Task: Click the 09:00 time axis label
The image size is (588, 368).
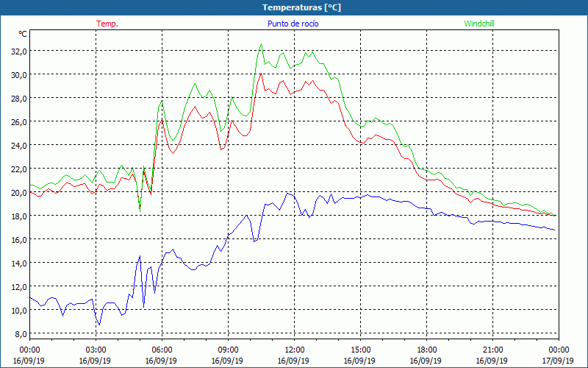Action: click(228, 350)
